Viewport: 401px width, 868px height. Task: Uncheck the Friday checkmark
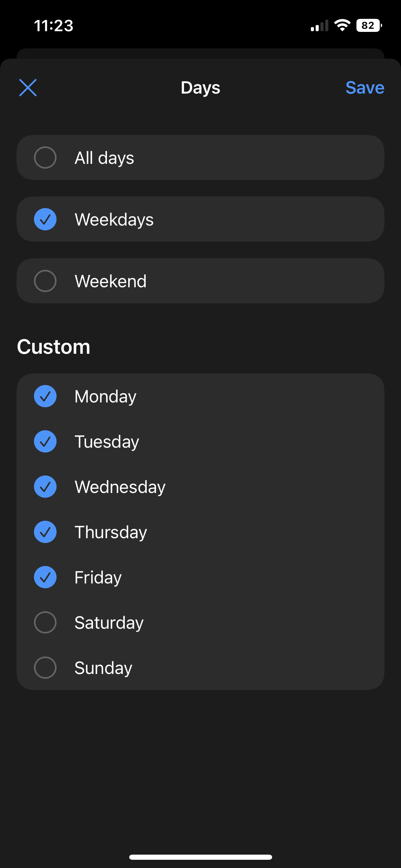coord(45,577)
